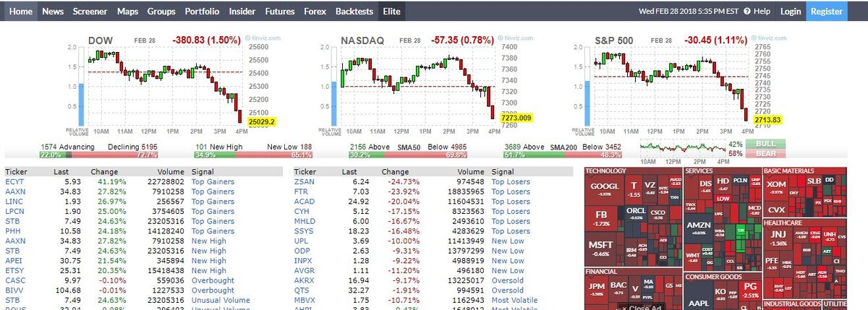
Task: Click the AMZN tile in heatmap
Action: pos(698,227)
